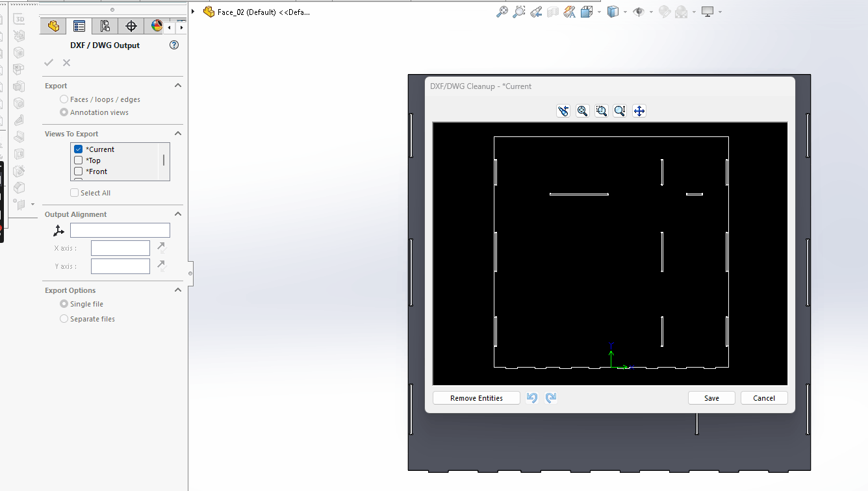Save the DXF from the Cleanup dialog
The height and width of the screenshot is (491, 868).
tap(711, 398)
